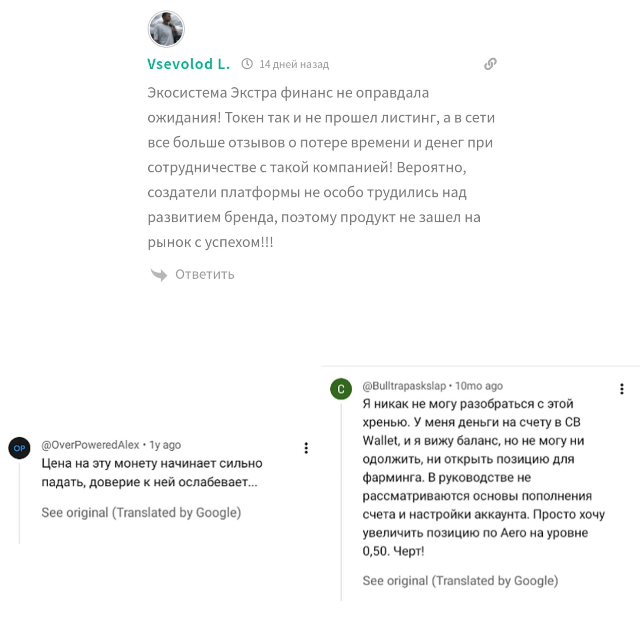Show original text of Bulltrapaskslap's comment
Image resolution: width=644 pixels, height=644 pixels.
click(x=460, y=581)
